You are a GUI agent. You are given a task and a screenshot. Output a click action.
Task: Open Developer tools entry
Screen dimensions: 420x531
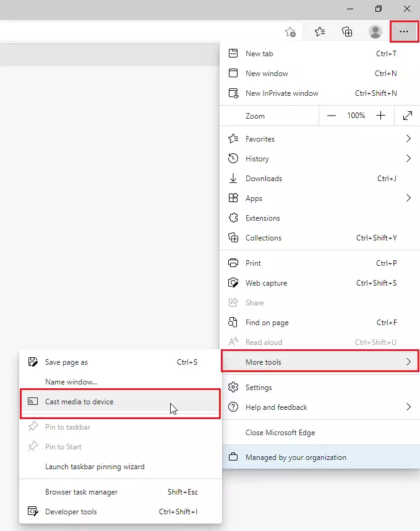(x=121, y=511)
